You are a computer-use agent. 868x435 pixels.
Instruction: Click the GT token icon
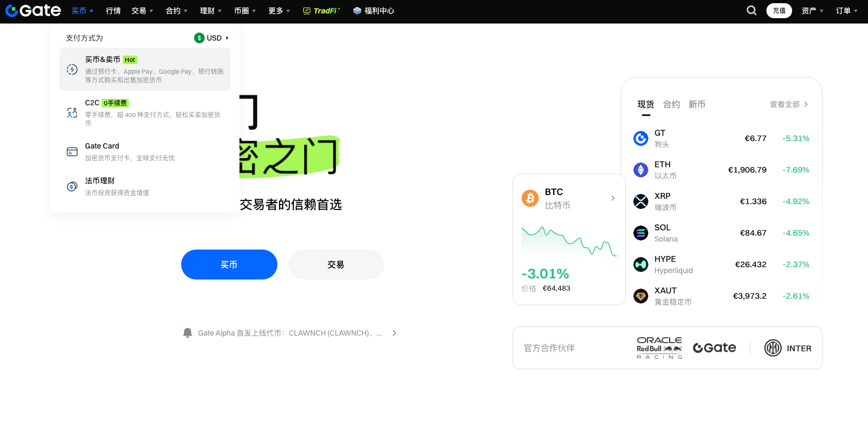coord(640,138)
